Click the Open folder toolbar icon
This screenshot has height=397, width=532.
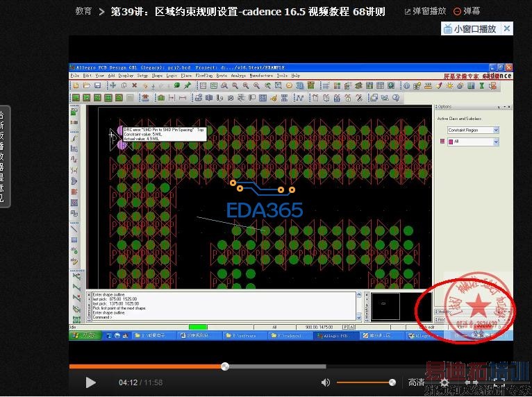pyautogui.click(x=87, y=86)
